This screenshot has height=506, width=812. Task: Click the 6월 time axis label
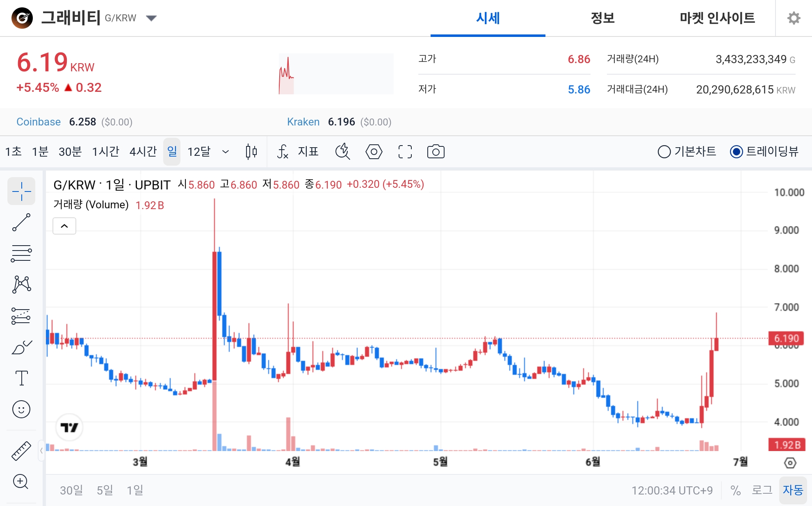[x=593, y=462]
